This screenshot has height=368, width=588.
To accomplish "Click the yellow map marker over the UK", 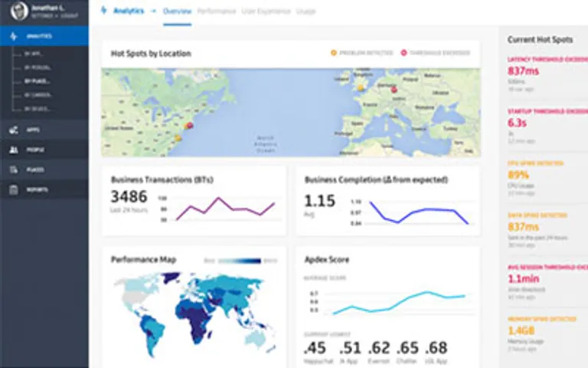I will [361, 87].
